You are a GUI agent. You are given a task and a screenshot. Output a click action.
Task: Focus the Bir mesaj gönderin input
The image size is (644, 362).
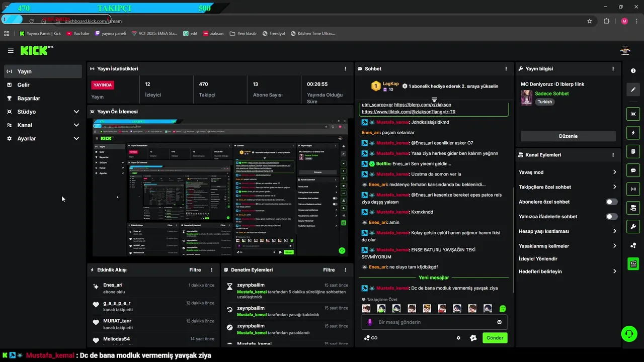click(x=434, y=322)
